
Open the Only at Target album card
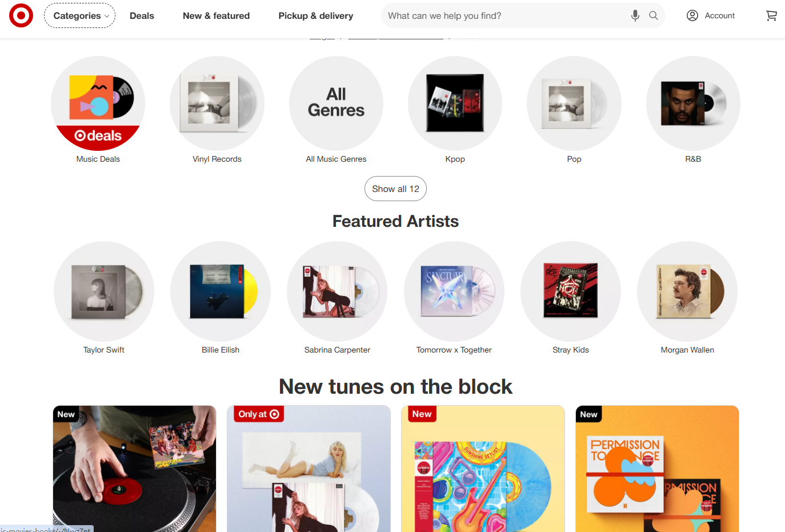pos(309,469)
